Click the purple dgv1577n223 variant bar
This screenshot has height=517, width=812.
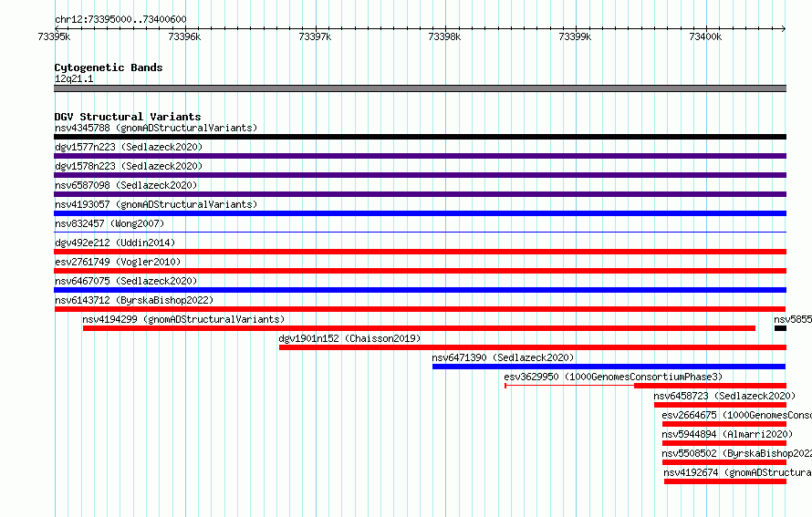[420, 156]
